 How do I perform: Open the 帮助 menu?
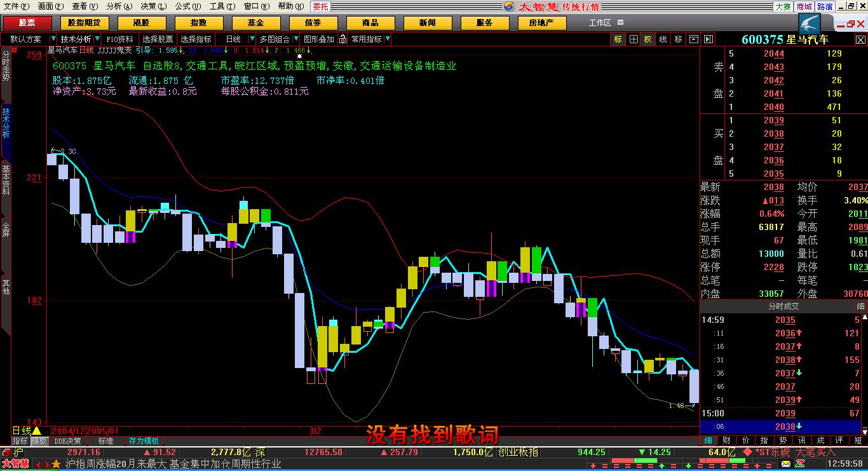coord(290,6)
